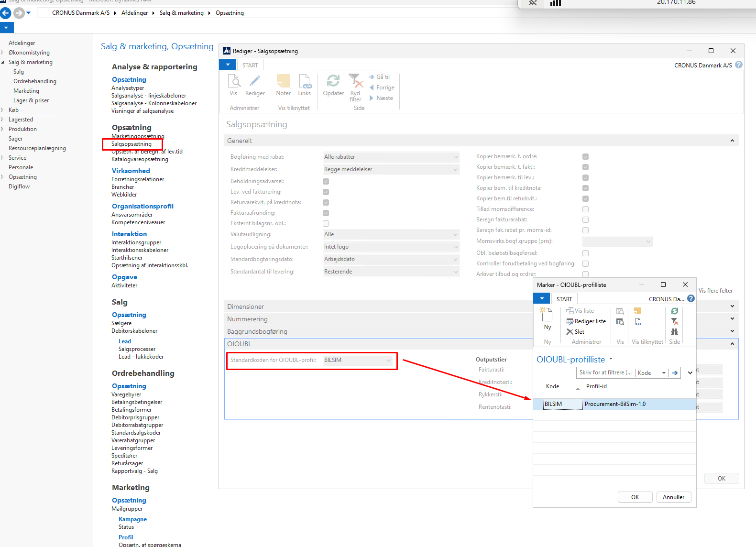This screenshot has width=756, height=547.
Task: Click the filter text input field
Action: [605, 373]
